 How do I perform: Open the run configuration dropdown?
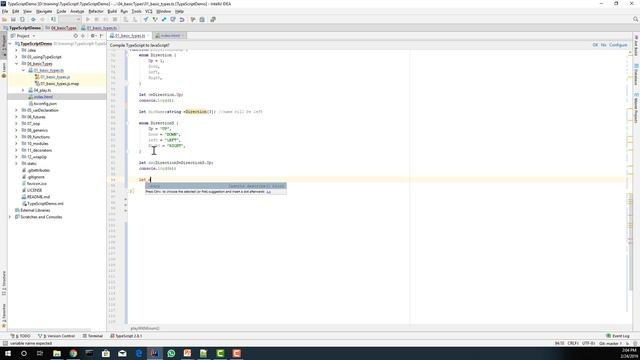point(70,20)
